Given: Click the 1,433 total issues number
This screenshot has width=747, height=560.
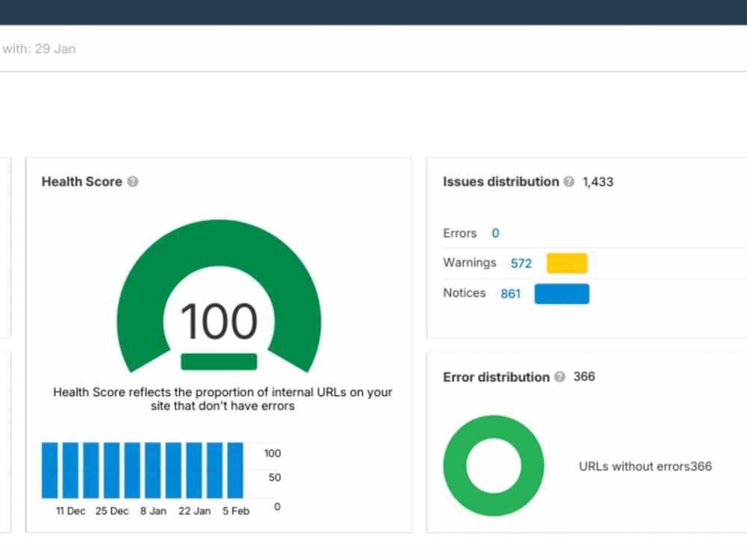Looking at the screenshot, I should click(598, 181).
